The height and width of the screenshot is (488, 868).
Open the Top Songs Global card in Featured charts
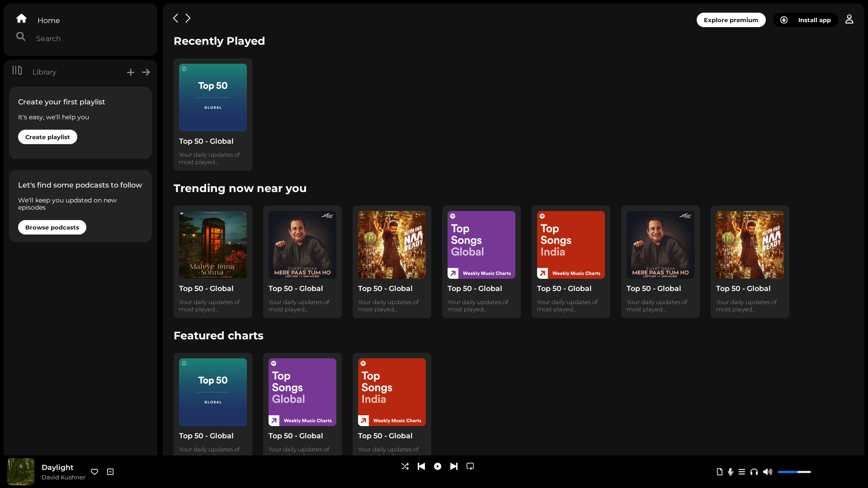coord(302,404)
